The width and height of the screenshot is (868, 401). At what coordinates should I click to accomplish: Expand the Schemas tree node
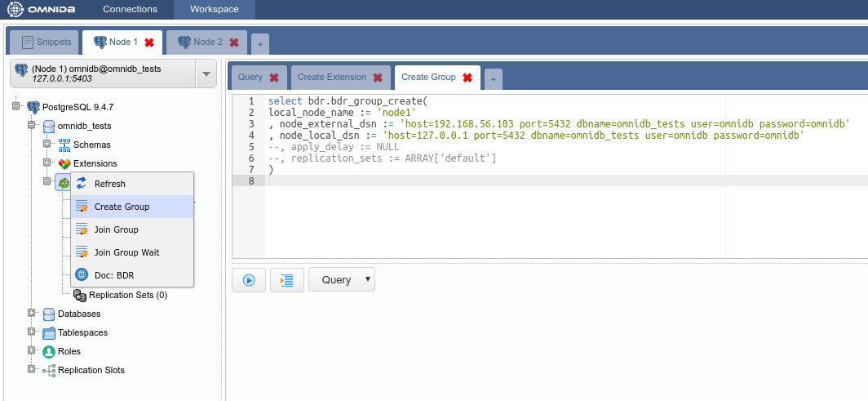click(x=47, y=145)
